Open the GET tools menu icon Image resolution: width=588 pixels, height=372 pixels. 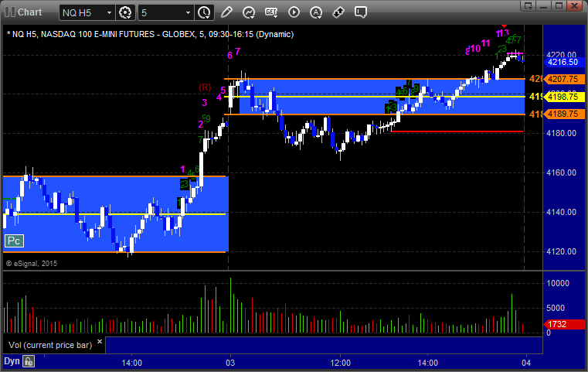coord(271,12)
